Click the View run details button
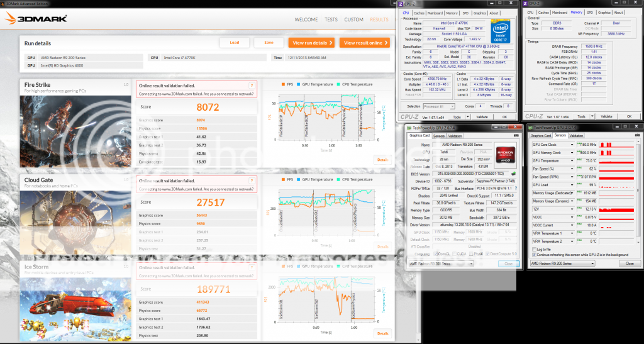Image resolution: width=644 pixels, height=344 pixels. click(x=311, y=43)
